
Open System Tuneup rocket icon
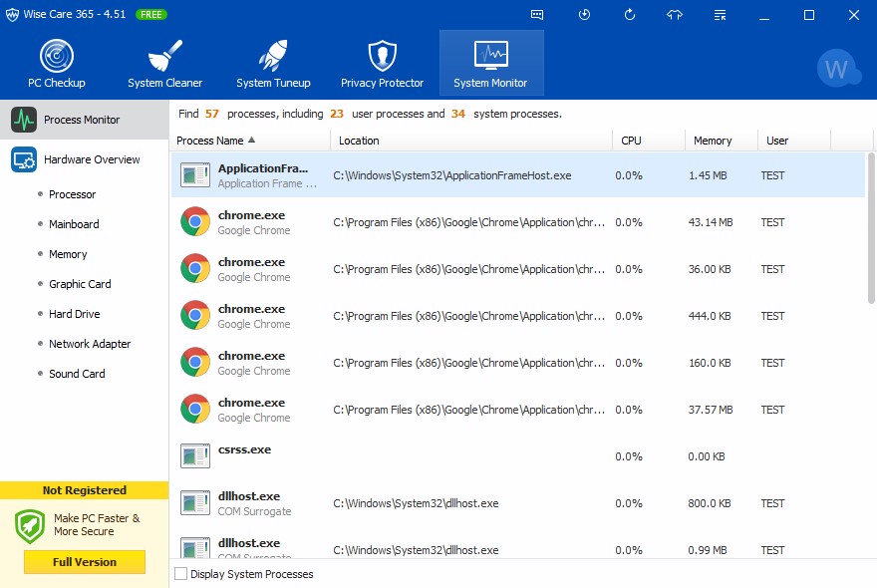(273, 64)
